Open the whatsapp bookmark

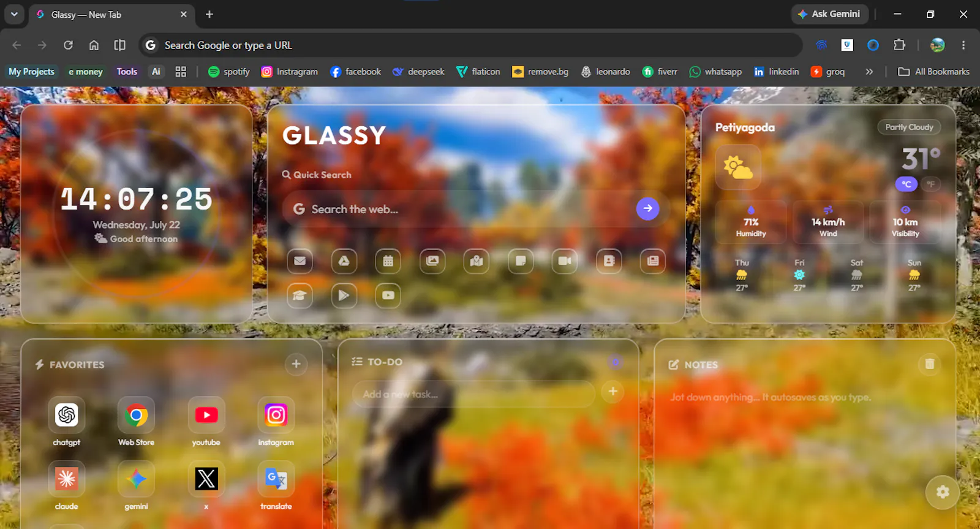715,72
